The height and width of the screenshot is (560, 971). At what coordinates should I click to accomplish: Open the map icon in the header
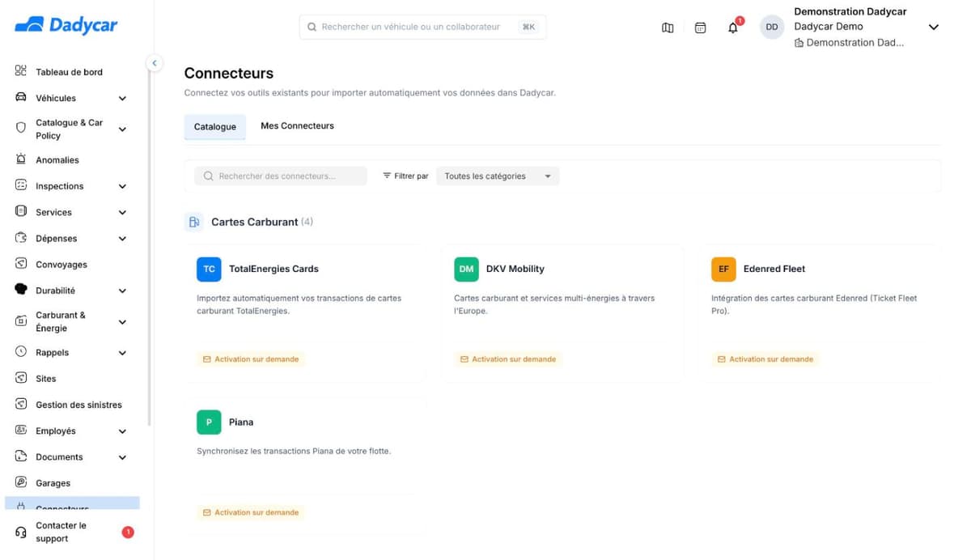click(x=668, y=28)
